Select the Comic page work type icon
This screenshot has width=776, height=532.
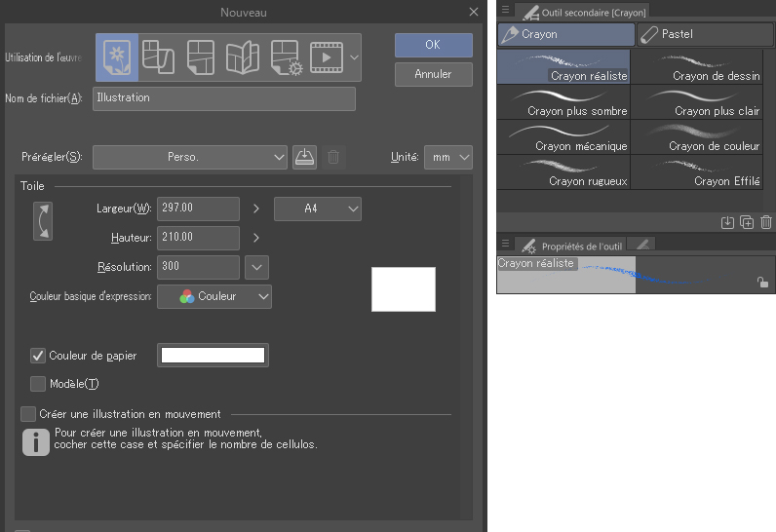201,57
